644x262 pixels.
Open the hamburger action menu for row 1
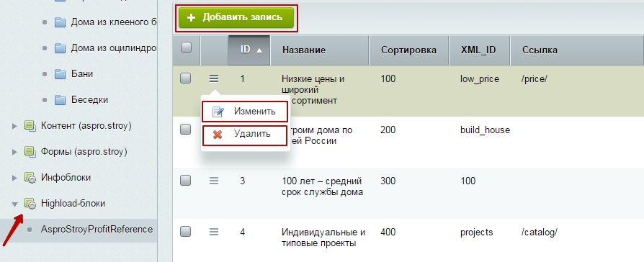point(214,78)
